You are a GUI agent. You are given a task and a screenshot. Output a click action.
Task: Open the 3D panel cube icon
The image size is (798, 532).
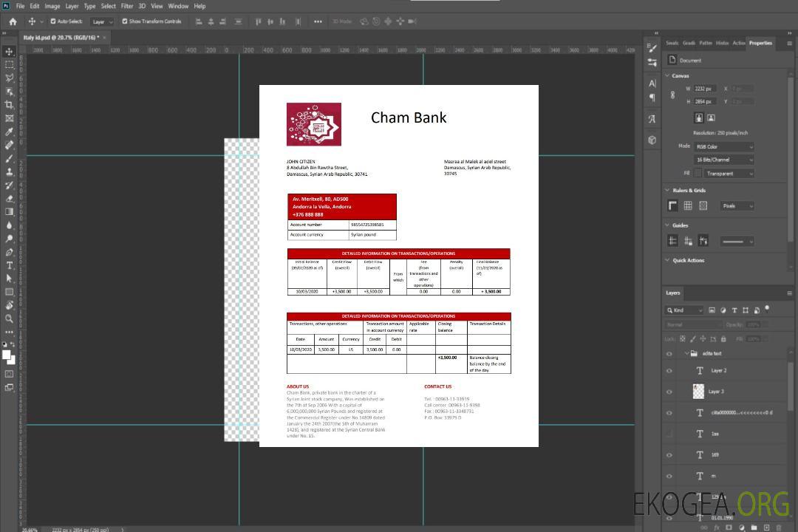pyautogui.click(x=652, y=140)
